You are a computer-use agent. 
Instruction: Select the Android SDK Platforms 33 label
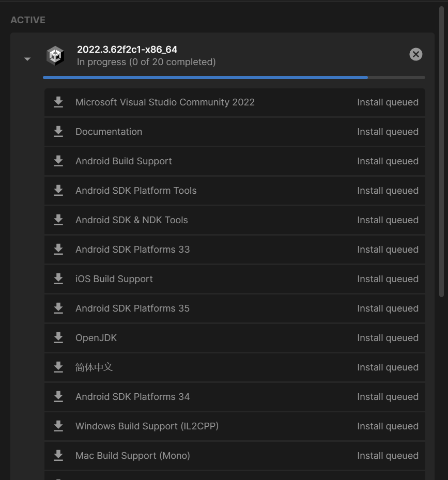(x=133, y=250)
